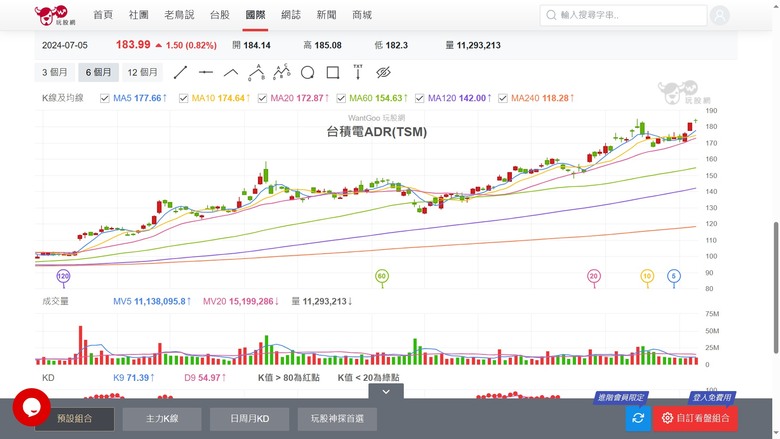Image resolution: width=780 pixels, height=439 pixels.
Task: Select the ABC three-point pattern tool
Action: coord(256,73)
